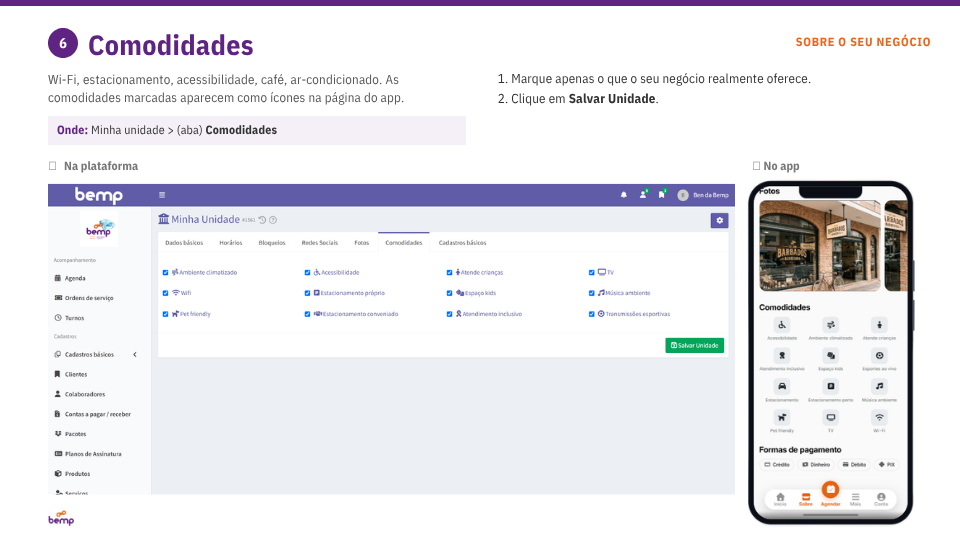Tap Conta icon in app navbar
Image resolution: width=960 pixels, height=540 pixels.
(x=881, y=499)
